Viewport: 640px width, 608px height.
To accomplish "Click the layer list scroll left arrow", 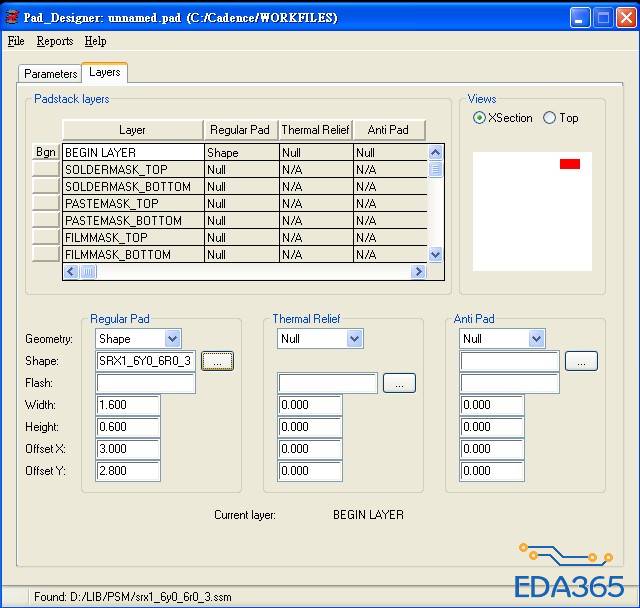I will click(x=71, y=271).
